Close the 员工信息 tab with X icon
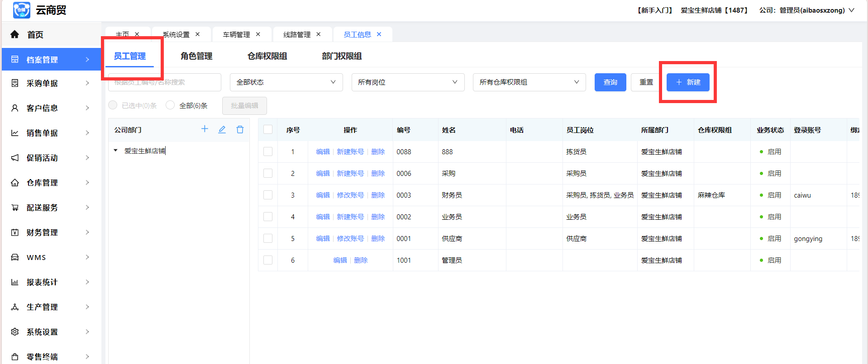The height and width of the screenshot is (364, 868). (x=379, y=34)
